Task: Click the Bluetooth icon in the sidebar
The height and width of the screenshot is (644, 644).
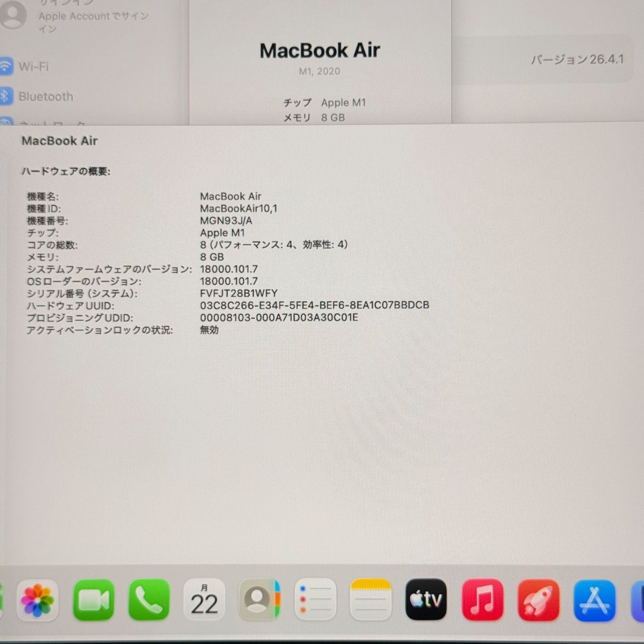Action: [x=6, y=96]
